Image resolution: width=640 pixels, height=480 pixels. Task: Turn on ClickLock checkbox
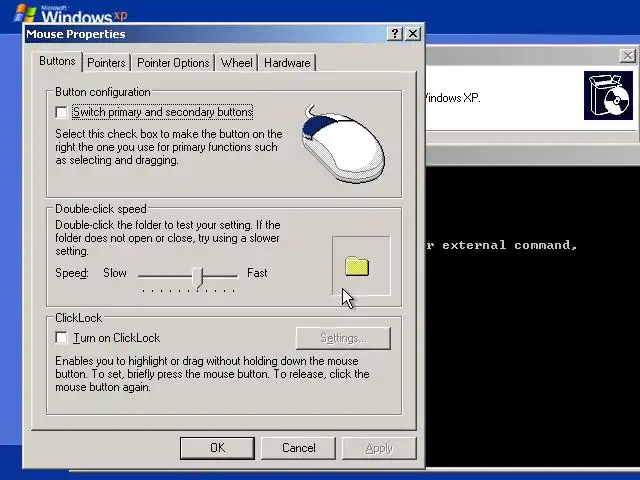pos(61,338)
